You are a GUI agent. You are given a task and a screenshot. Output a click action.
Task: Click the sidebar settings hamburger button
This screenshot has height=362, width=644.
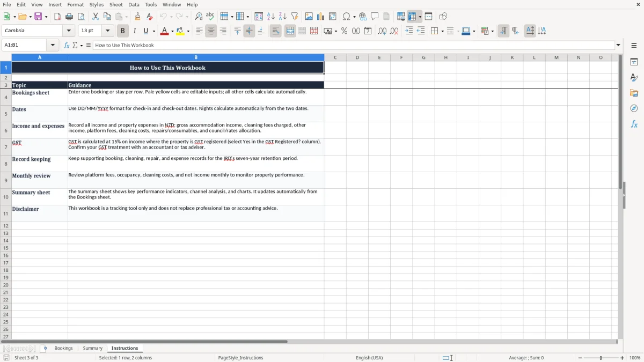634,46
